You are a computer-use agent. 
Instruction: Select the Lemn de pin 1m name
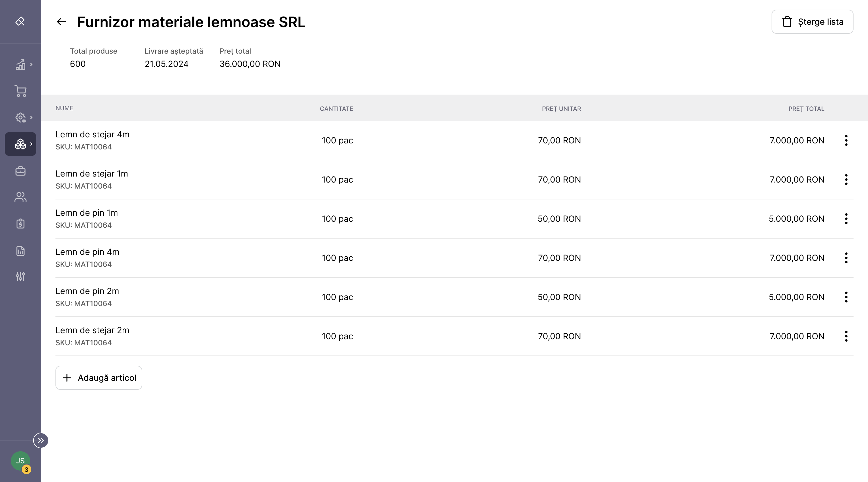pyautogui.click(x=86, y=213)
